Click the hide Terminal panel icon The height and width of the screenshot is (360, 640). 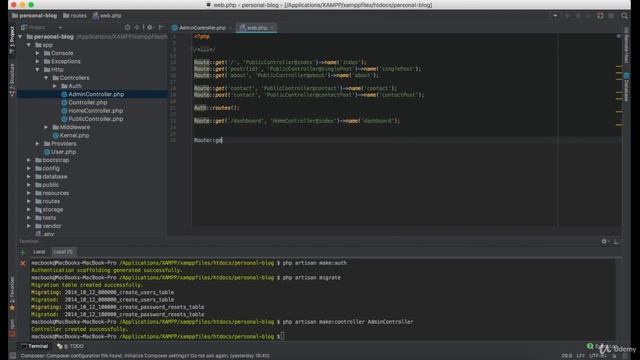[616, 242]
